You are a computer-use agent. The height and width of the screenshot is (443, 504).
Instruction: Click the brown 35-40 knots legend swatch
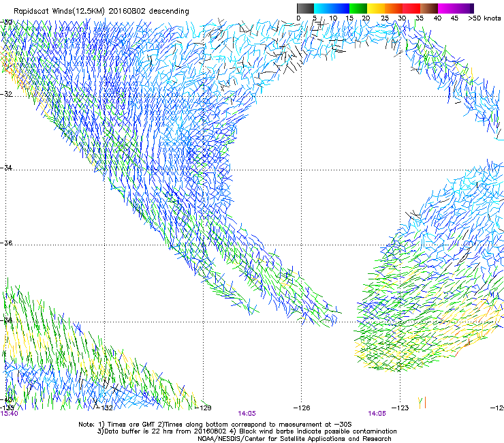(429, 8)
